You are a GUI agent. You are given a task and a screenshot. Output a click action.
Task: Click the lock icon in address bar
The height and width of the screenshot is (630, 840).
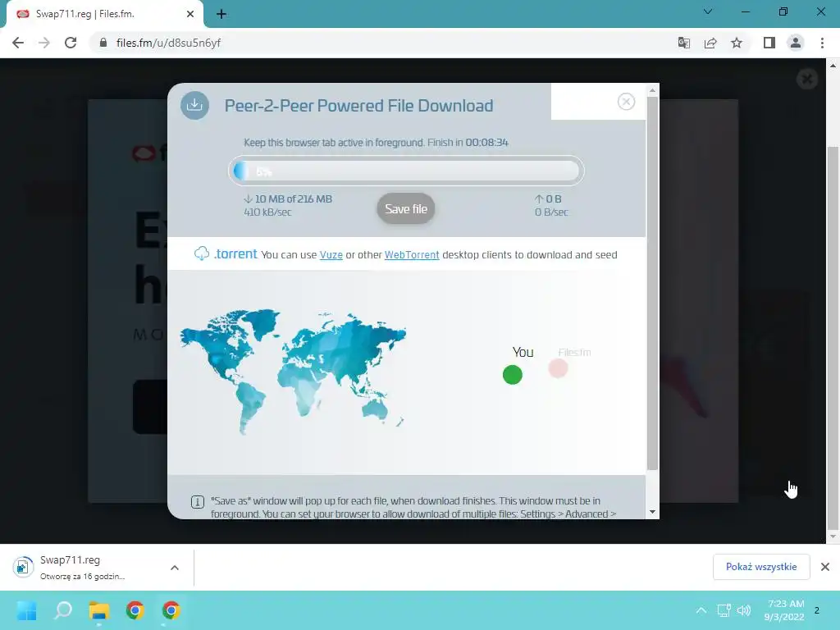(x=103, y=43)
